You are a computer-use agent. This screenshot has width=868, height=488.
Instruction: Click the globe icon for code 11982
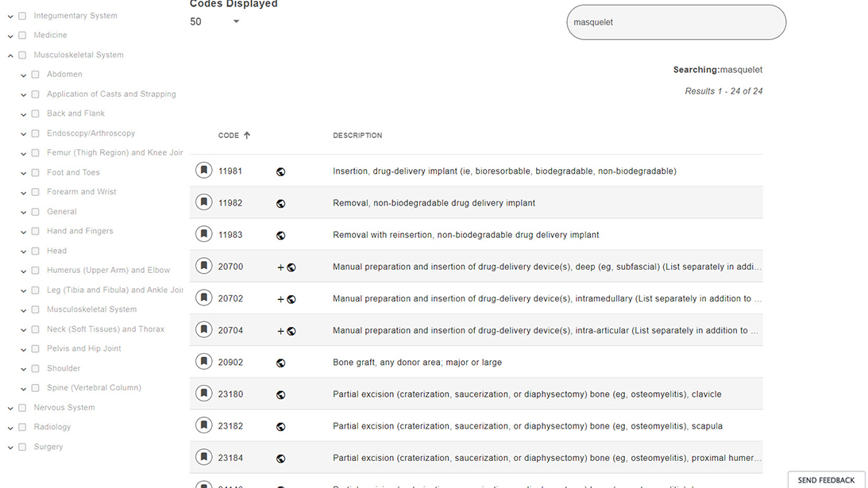(280, 203)
